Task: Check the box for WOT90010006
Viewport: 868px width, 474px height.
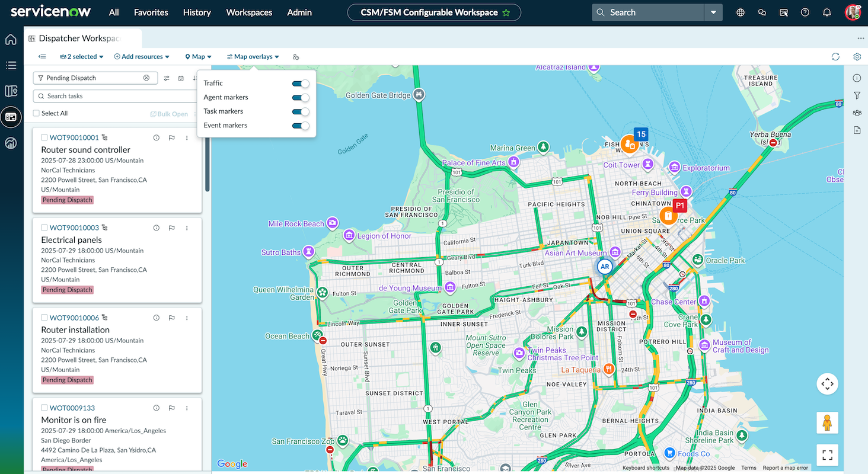Action: (44, 318)
